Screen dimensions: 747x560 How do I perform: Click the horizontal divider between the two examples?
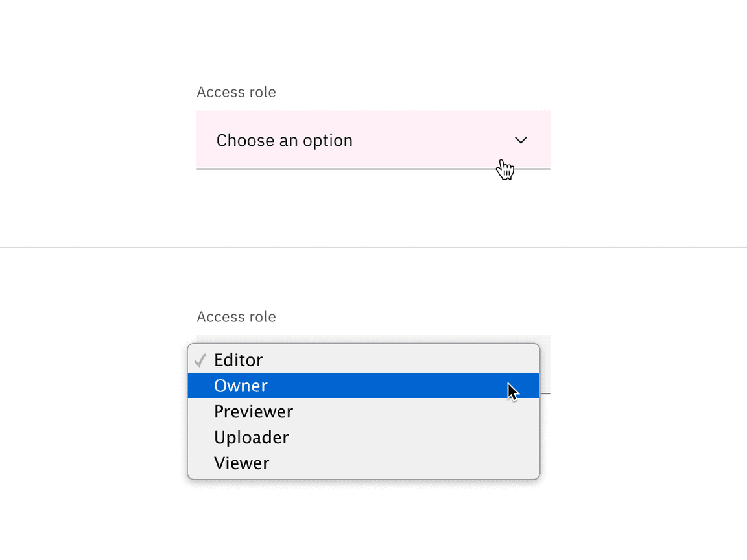[373, 247]
